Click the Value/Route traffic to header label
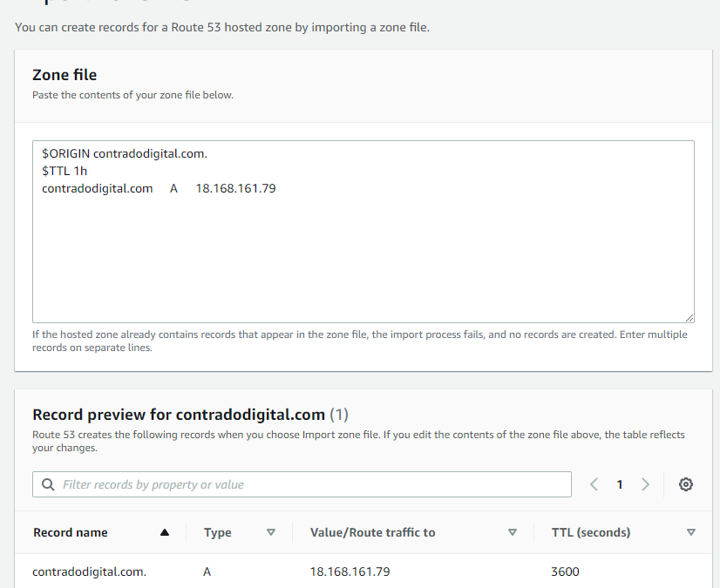Viewport: 720px width, 588px height. point(372,532)
